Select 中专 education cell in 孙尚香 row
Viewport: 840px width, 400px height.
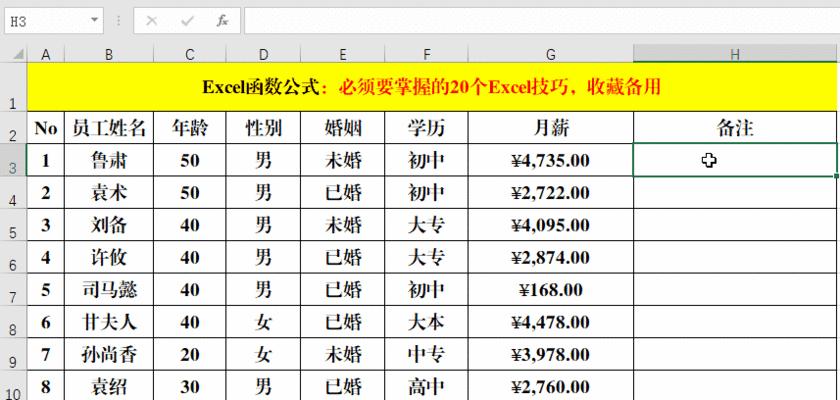[426, 354]
